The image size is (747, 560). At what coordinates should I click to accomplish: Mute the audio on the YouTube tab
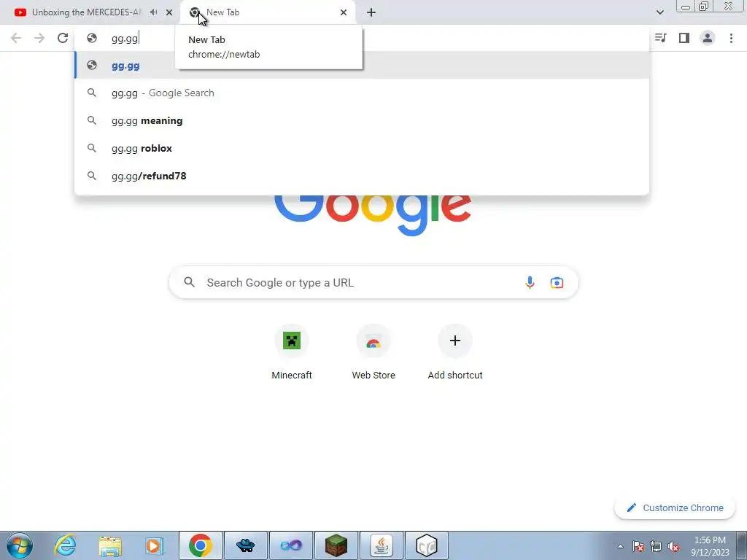[x=153, y=12]
